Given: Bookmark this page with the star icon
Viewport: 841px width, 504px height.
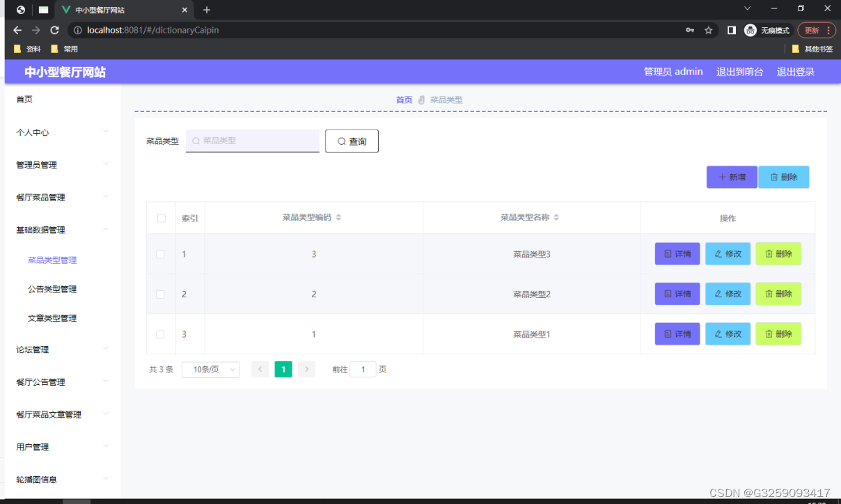Looking at the screenshot, I should [x=709, y=31].
